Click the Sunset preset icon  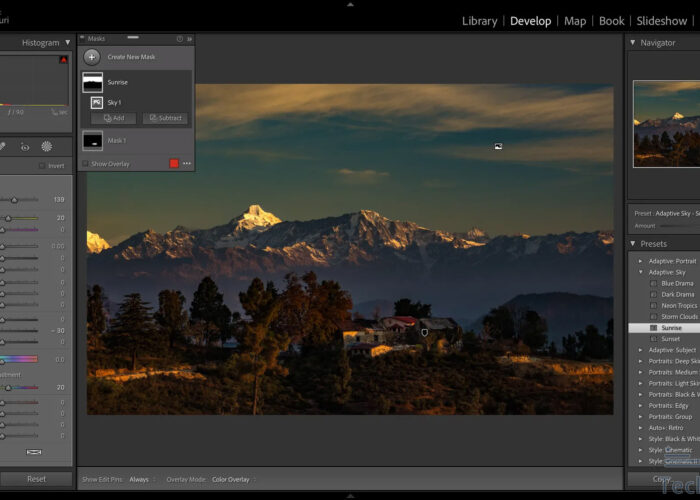click(654, 339)
